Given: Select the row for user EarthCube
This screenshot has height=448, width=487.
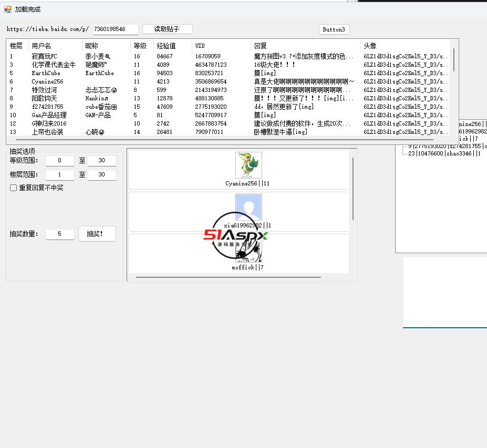Looking at the screenshot, I should click(46, 73).
